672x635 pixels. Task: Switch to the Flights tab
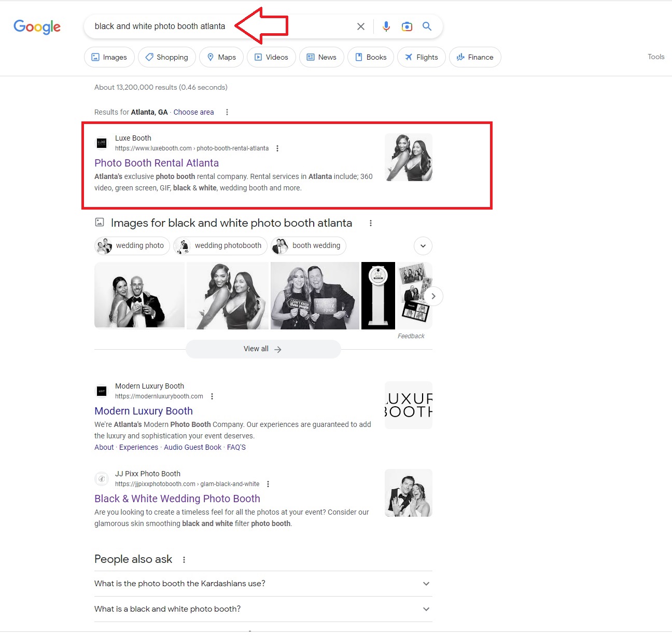tap(422, 57)
